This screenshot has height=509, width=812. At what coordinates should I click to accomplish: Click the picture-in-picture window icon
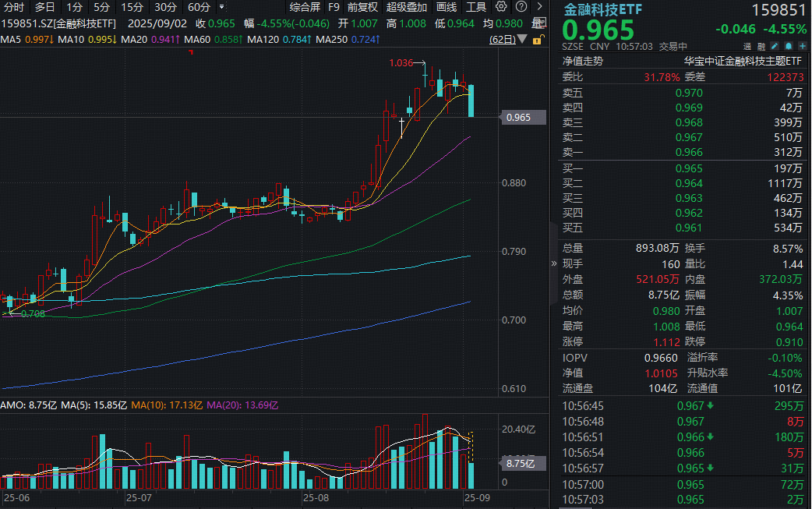(539, 23)
